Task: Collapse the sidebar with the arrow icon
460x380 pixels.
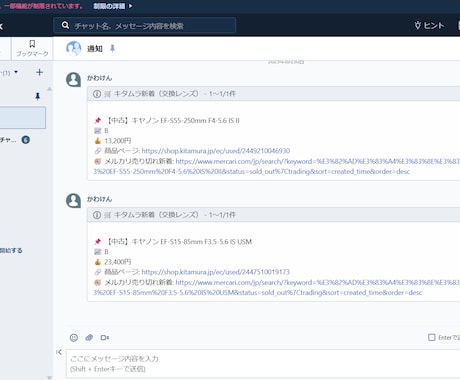Action: pyautogui.click(x=59, y=352)
